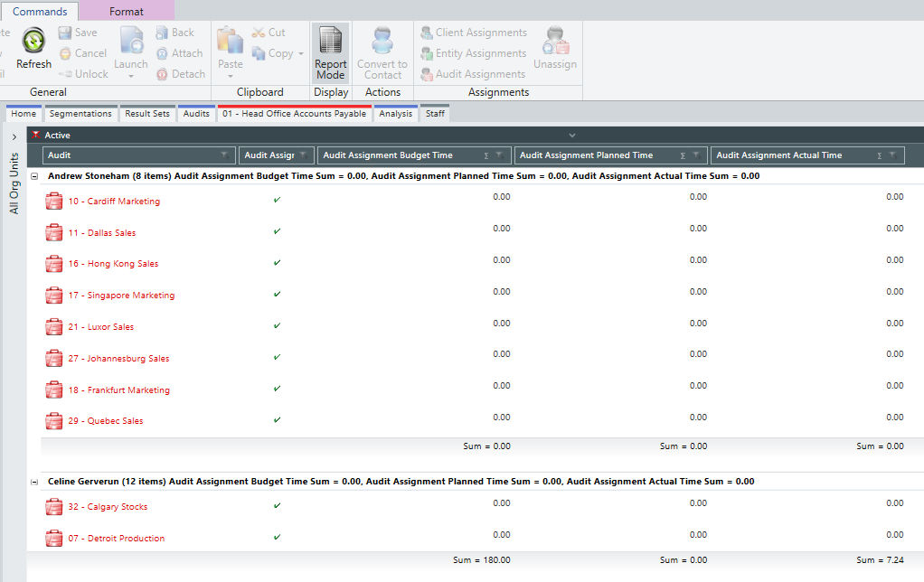Open the Result Sets tab
This screenshot has height=582, width=924.
pyautogui.click(x=147, y=113)
